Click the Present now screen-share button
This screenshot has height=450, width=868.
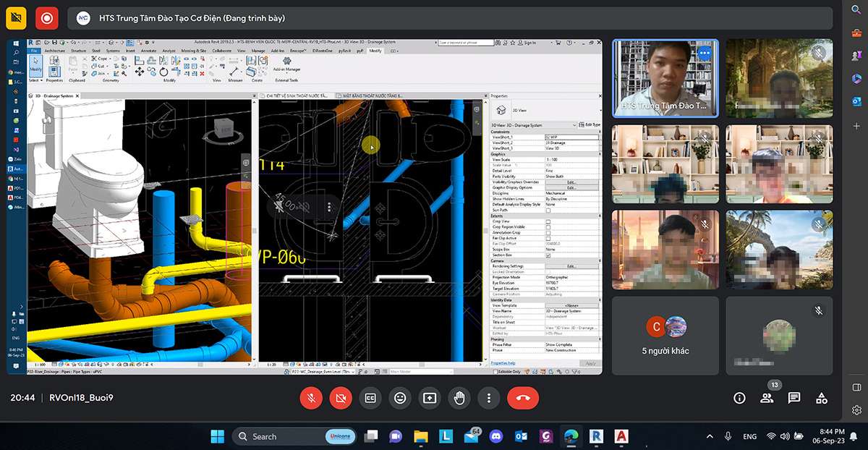(430, 398)
